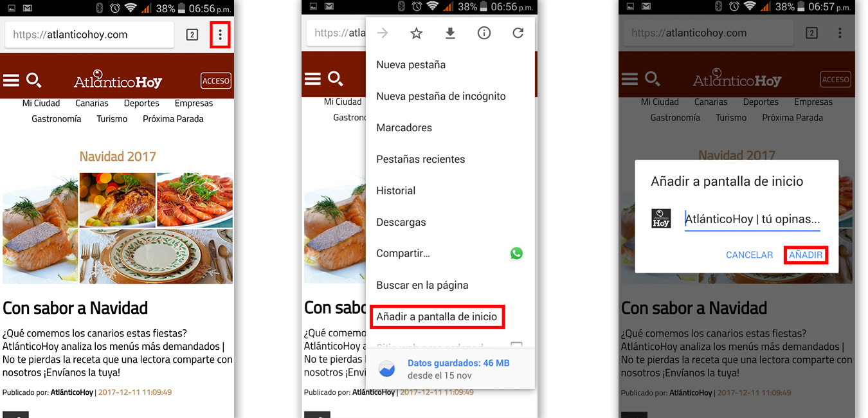The width and height of the screenshot is (868, 418).
Task: Tap the forward arrow in Chrome menu
Action: click(x=383, y=33)
